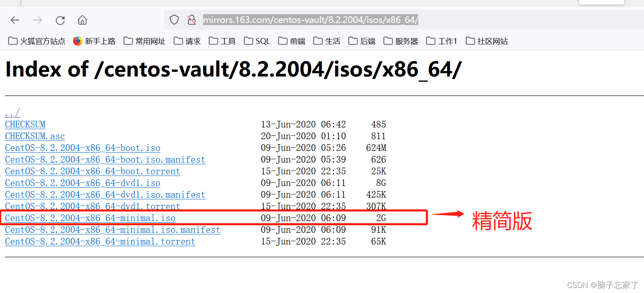Open 工具 bookmark folder
Image resolution: width=644 pixels, height=293 pixels.
coord(222,41)
